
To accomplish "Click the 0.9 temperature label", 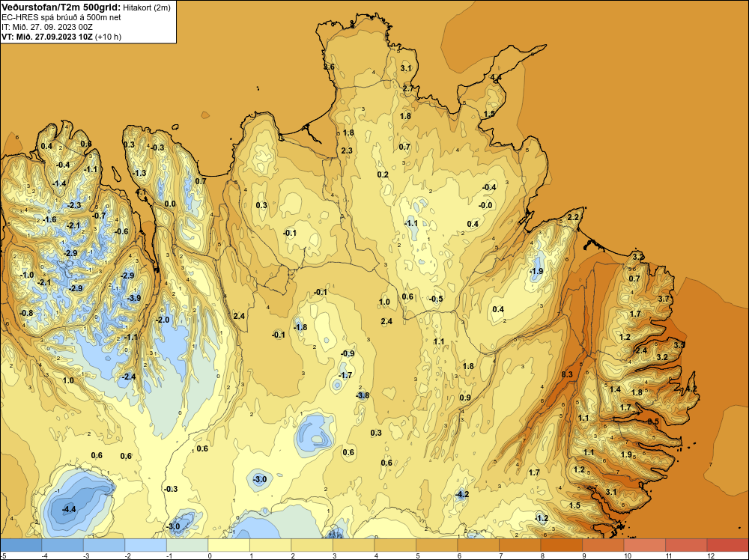I will [465, 398].
